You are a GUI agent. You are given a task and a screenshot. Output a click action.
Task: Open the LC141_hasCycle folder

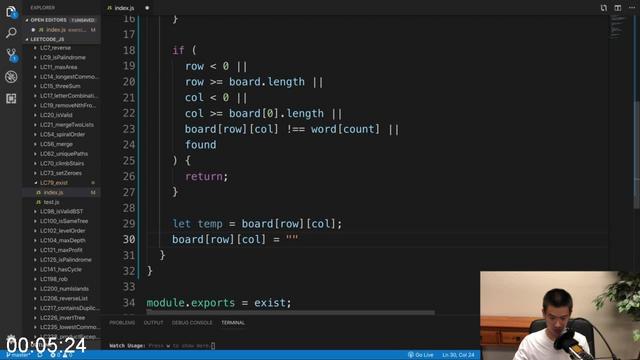pyautogui.click(x=60, y=269)
